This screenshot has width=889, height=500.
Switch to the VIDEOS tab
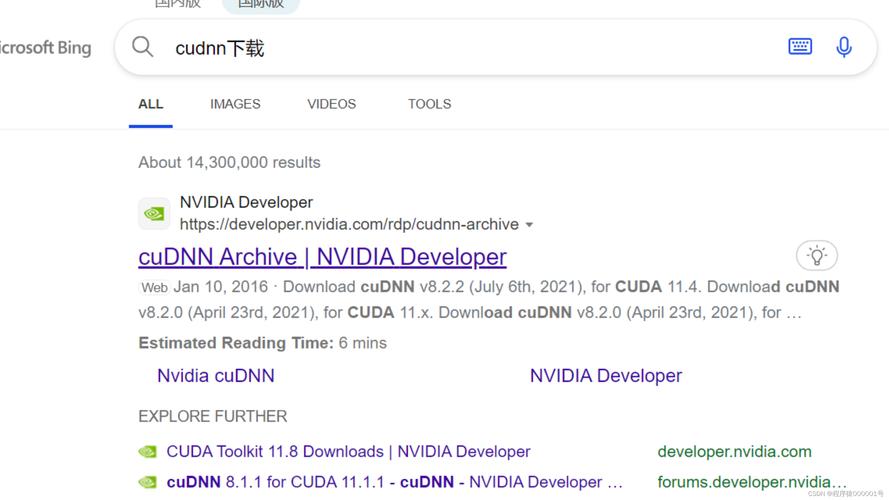pos(331,104)
